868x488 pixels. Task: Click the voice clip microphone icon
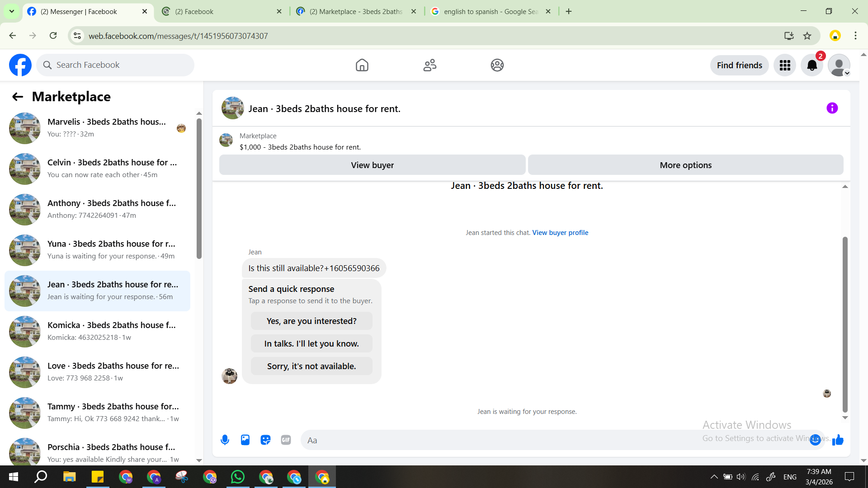pyautogui.click(x=225, y=440)
